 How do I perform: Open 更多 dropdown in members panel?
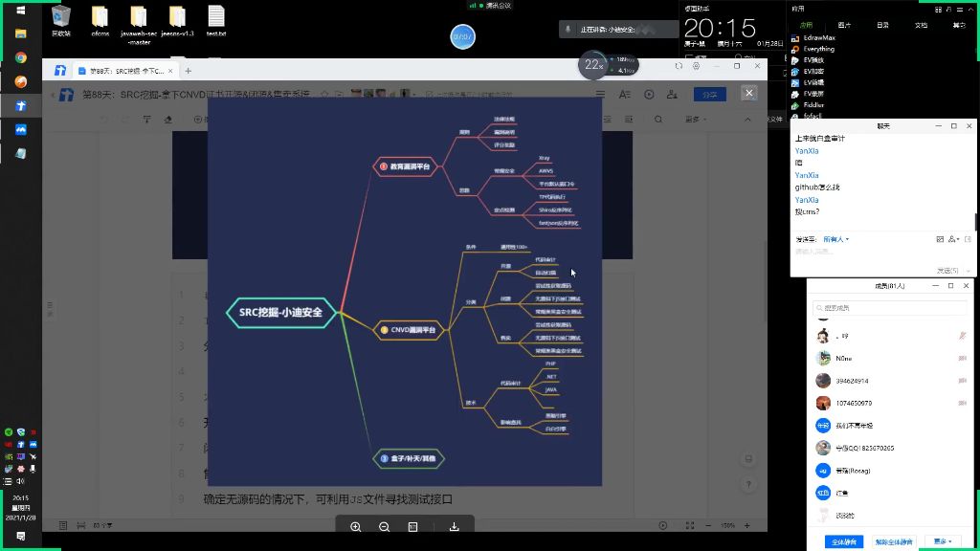click(943, 541)
